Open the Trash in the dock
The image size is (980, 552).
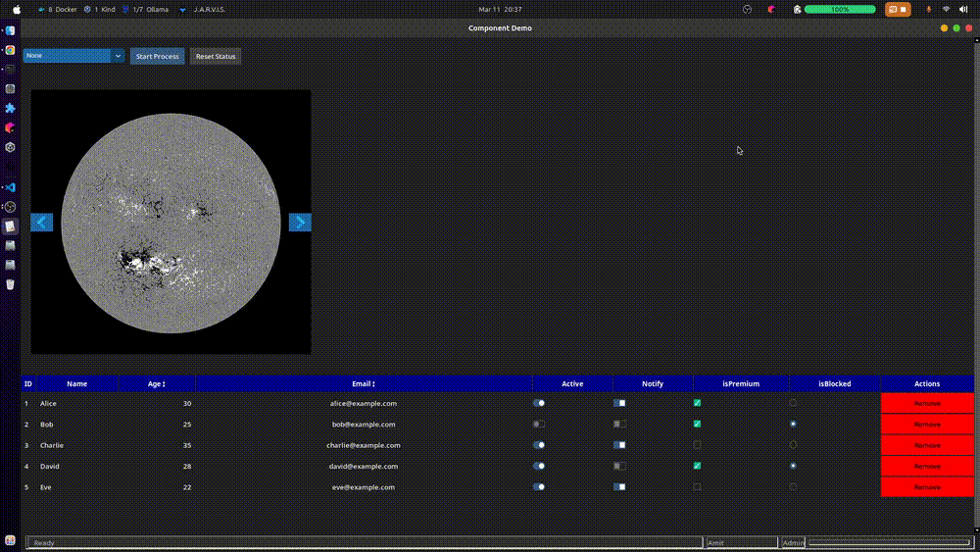[10, 284]
